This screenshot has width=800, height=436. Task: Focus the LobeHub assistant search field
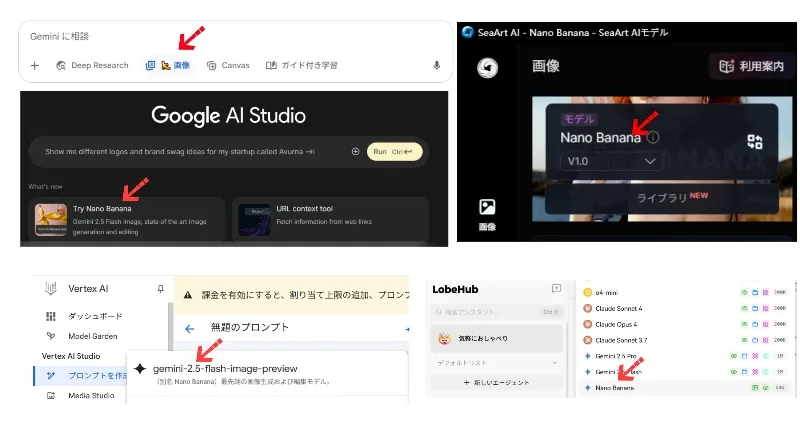497,312
